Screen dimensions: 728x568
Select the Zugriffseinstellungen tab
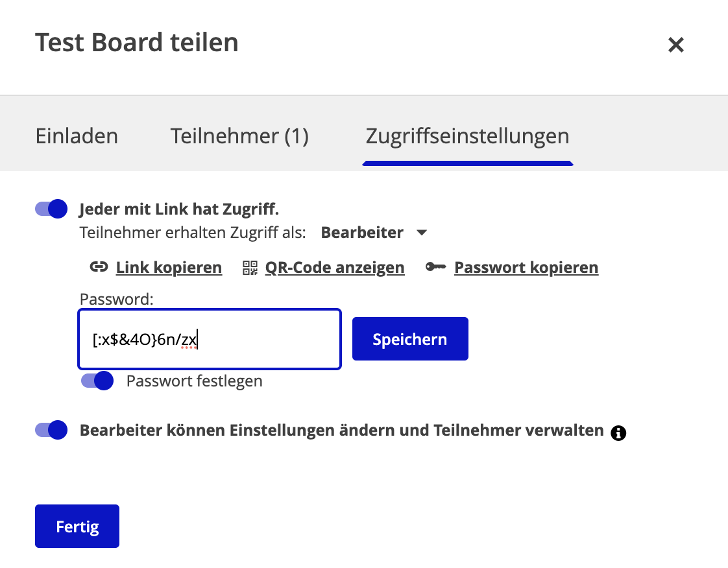(467, 136)
